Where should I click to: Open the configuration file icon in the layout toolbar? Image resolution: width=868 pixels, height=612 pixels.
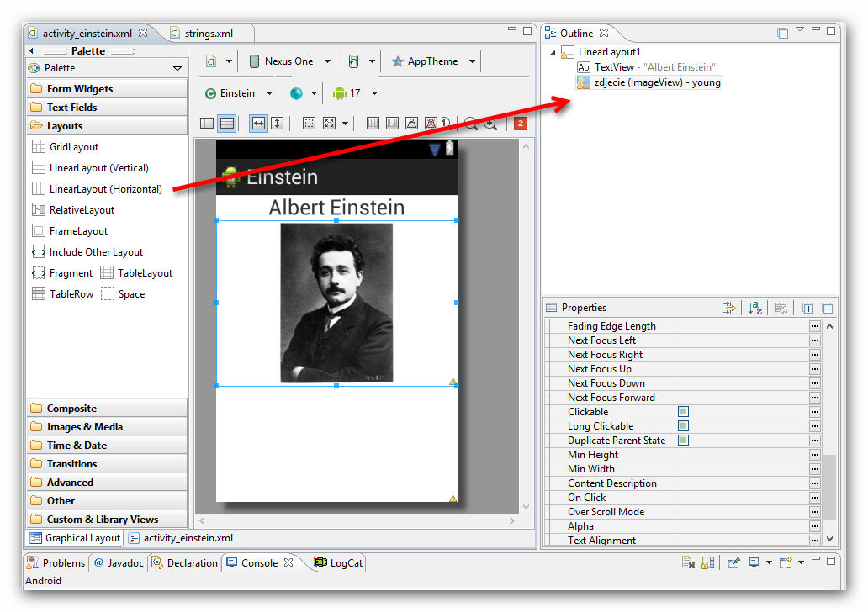[211, 61]
